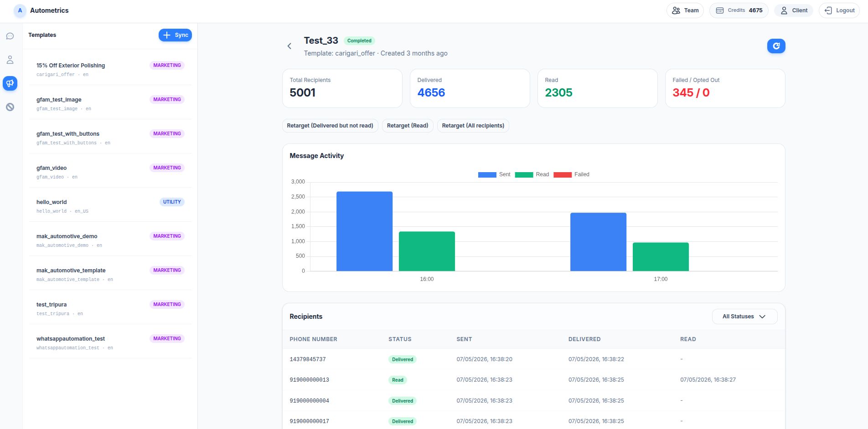The image size is (868, 429).
Task: Expand the All Statuses filter dropdown
Action: tap(744, 317)
